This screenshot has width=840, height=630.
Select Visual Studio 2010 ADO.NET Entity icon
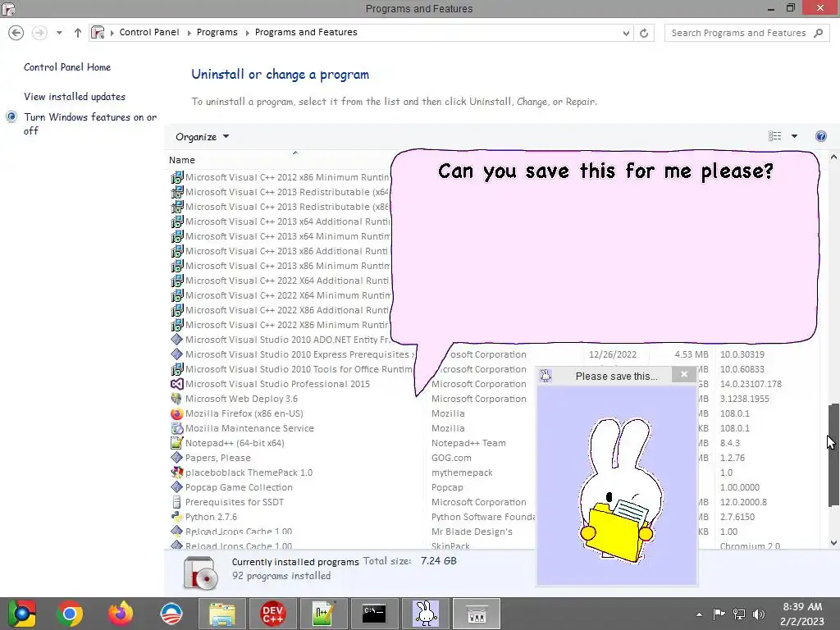(177, 340)
